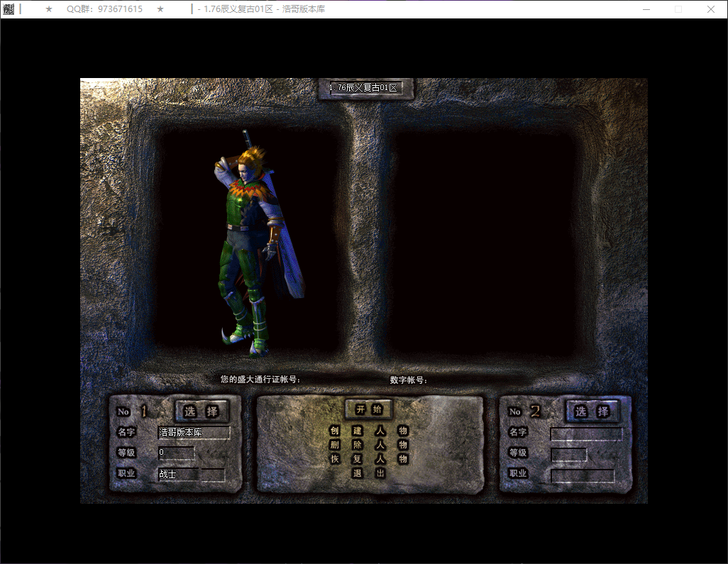Click the 开始 (Start) button
This screenshot has width=728, height=564.
click(368, 409)
